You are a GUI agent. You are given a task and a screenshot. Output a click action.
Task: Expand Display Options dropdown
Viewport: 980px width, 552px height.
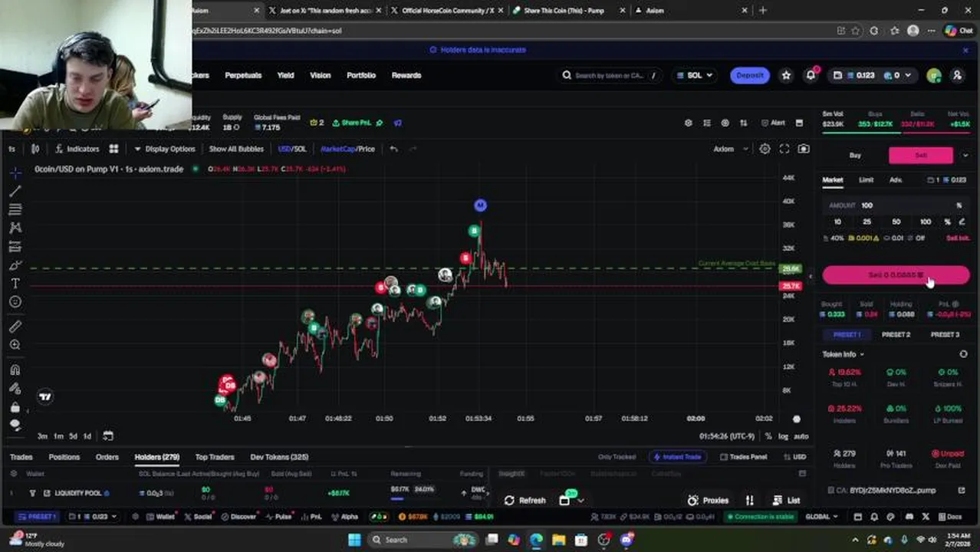click(x=165, y=149)
